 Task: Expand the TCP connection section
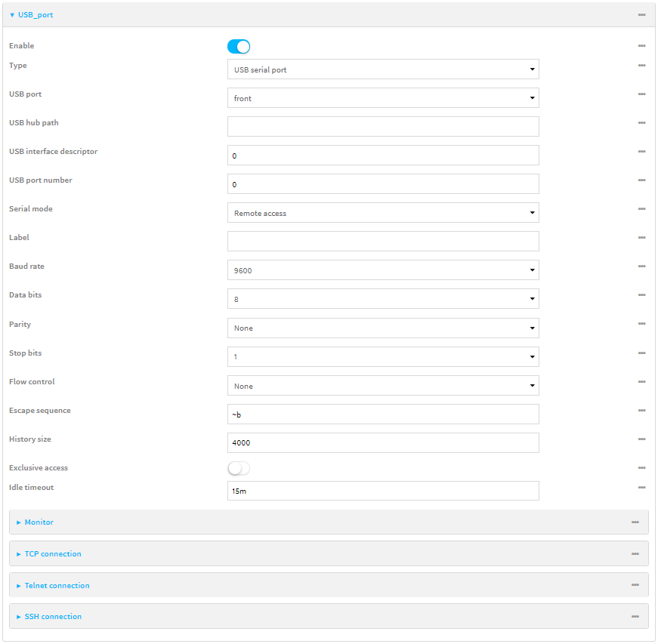(x=52, y=554)
